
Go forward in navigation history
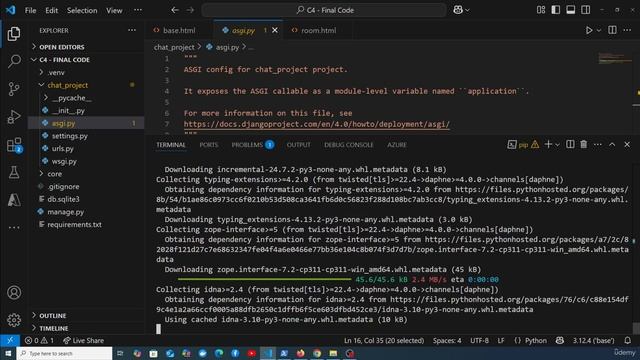(x=190, y=10)
